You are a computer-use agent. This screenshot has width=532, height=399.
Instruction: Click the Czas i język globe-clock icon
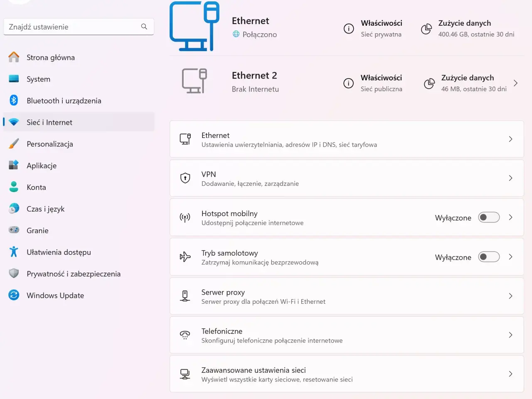[14, 208]
